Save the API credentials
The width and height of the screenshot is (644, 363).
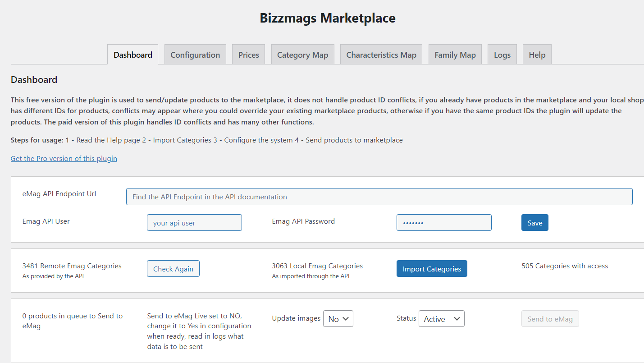[x=534, y=223]
